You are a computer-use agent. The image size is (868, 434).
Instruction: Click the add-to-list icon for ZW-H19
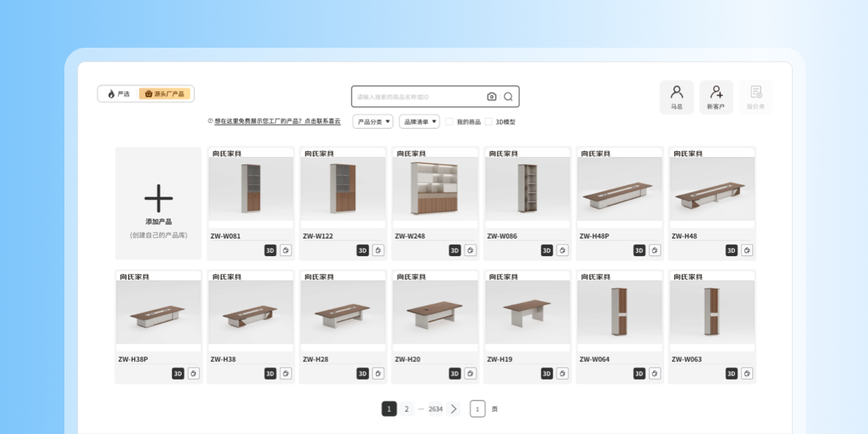[x=563, y=373]
